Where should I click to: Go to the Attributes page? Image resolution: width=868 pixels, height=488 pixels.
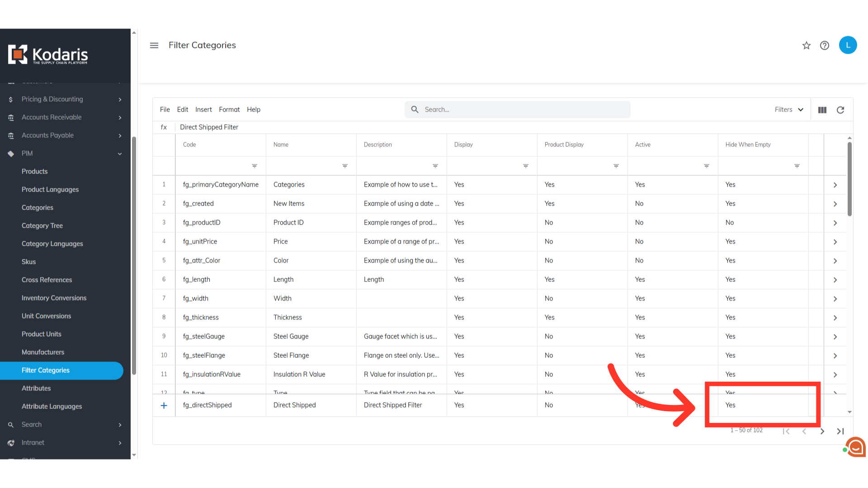click(36, 388)
